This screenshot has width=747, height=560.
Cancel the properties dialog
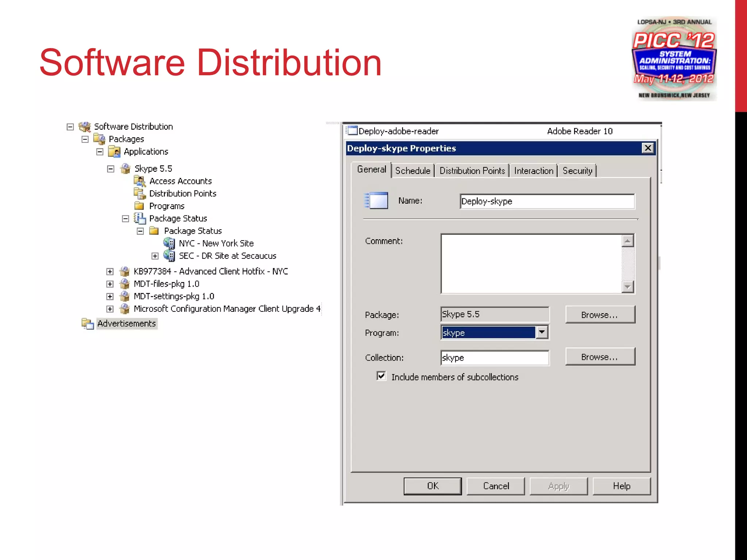point(496,486)
